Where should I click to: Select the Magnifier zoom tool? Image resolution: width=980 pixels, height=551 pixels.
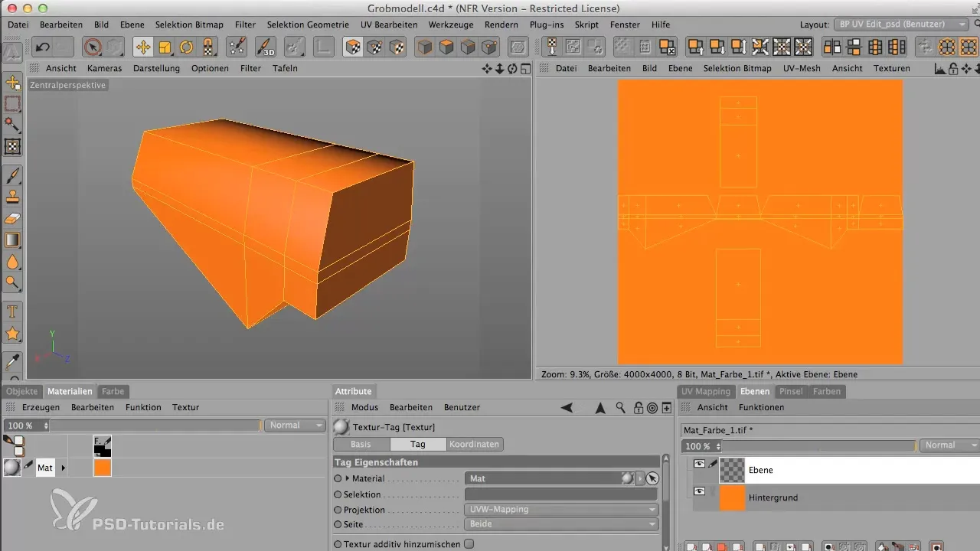12,282
